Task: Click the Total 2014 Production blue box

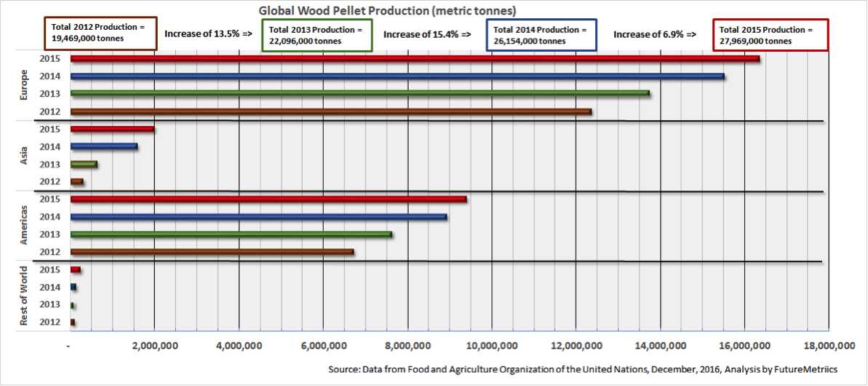Action: [541, 35]
